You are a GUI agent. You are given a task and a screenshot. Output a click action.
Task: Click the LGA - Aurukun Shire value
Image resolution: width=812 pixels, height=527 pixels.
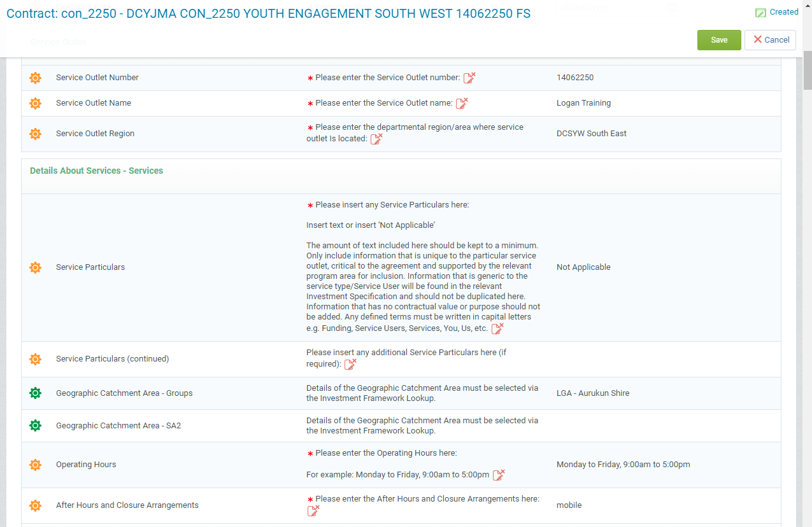tap(592, 393)
